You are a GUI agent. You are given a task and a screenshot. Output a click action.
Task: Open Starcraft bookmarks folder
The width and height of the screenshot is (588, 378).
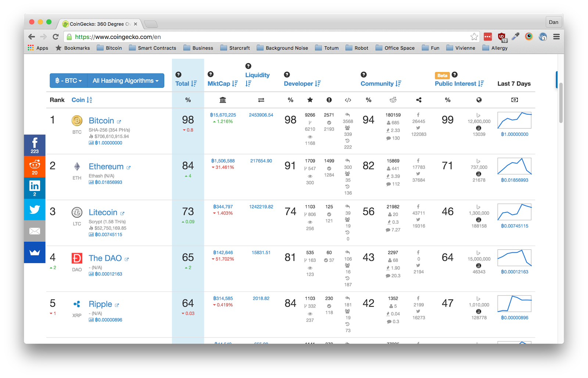[235, 48]
